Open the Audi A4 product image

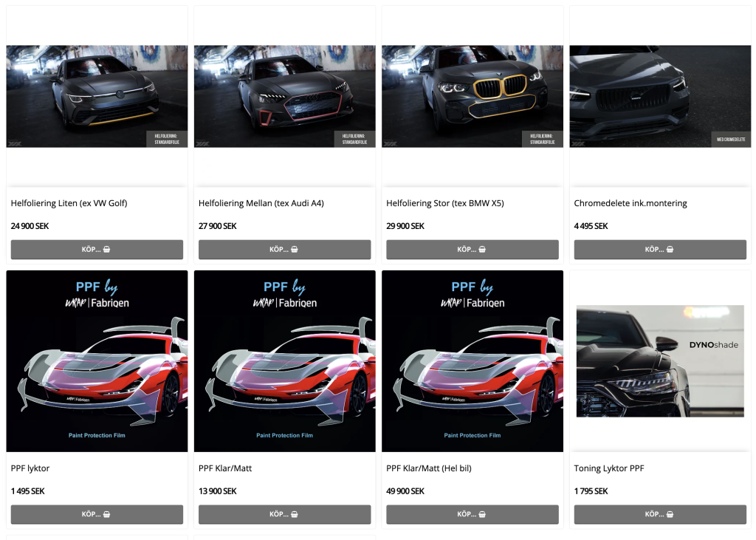tap(284, 97)
